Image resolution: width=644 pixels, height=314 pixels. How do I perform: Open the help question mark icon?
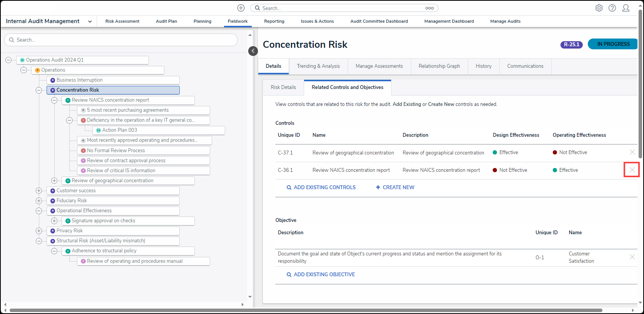pyautogui.click(x=612, y=8)
